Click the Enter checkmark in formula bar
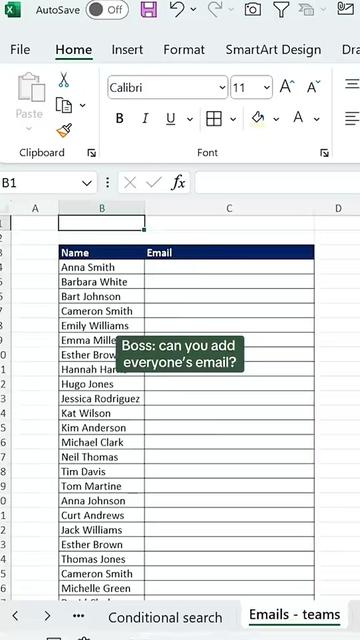Viewport: 360px width, 640px height. click(153, 183)
